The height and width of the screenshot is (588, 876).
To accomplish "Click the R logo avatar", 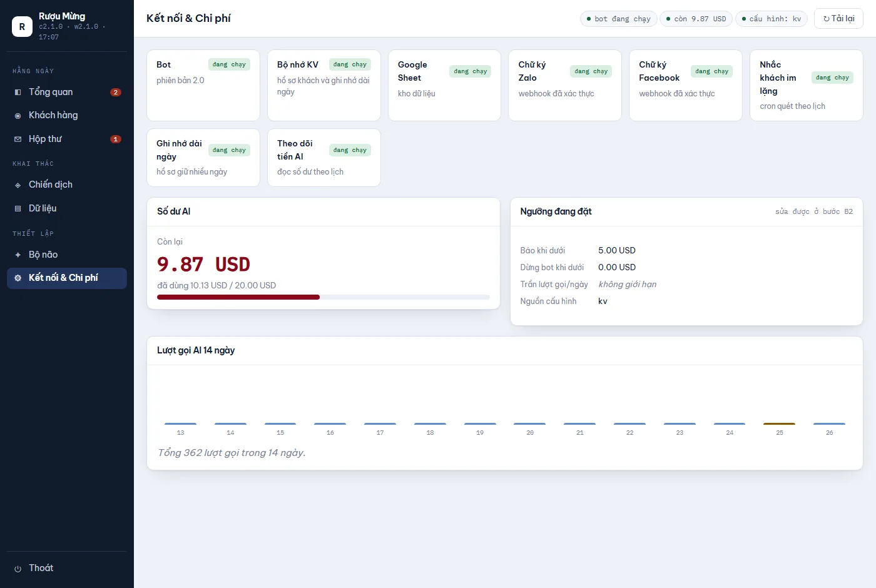I will 22,26.
